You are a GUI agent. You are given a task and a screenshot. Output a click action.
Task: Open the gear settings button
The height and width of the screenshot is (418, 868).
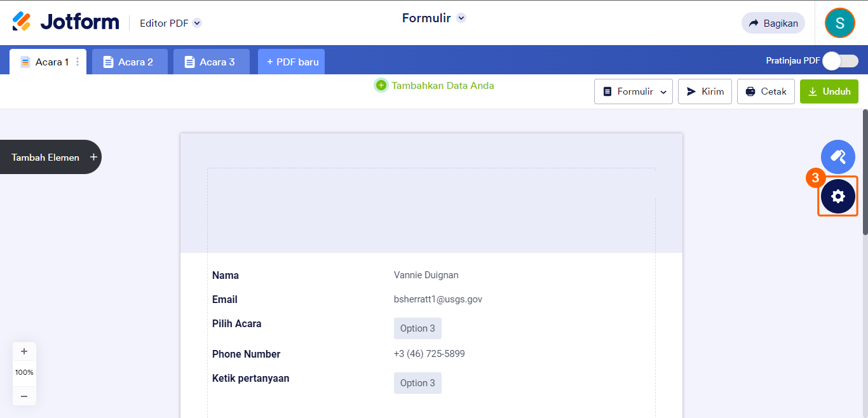(837, 196)
